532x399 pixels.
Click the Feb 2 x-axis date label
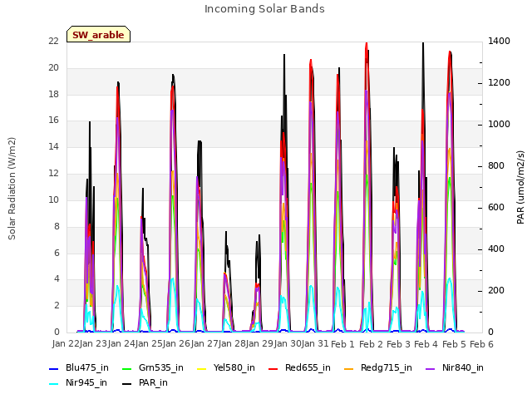371,344
